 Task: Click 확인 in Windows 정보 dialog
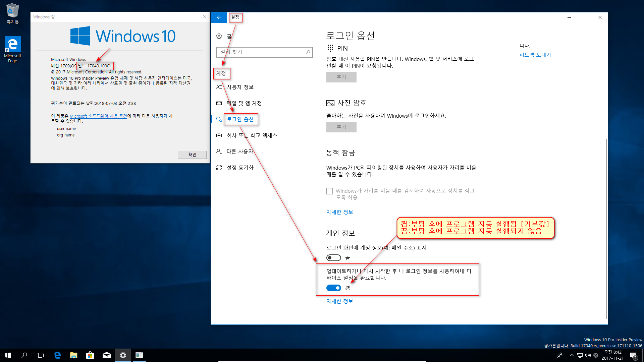pos(192,155)
